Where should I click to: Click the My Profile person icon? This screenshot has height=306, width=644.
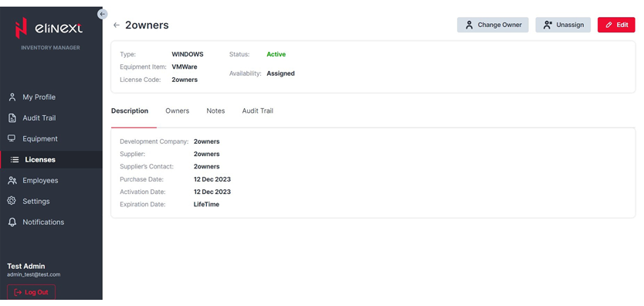pyautogui.click(x=12, y=97)
